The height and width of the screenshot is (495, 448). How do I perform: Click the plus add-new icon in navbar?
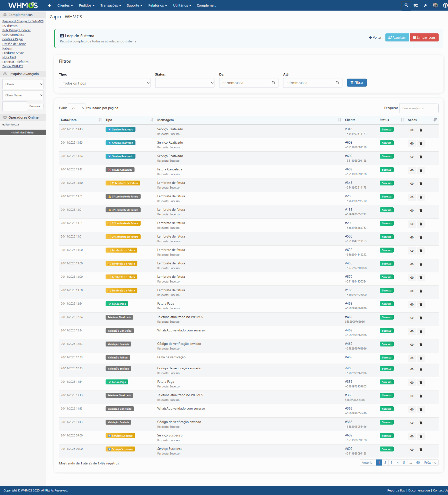click(49, 5)
